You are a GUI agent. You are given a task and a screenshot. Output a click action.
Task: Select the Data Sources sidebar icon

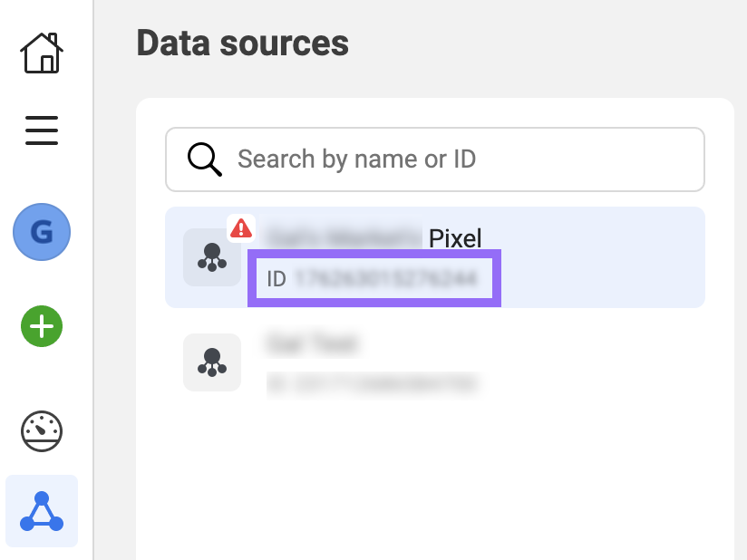point(42,510)
